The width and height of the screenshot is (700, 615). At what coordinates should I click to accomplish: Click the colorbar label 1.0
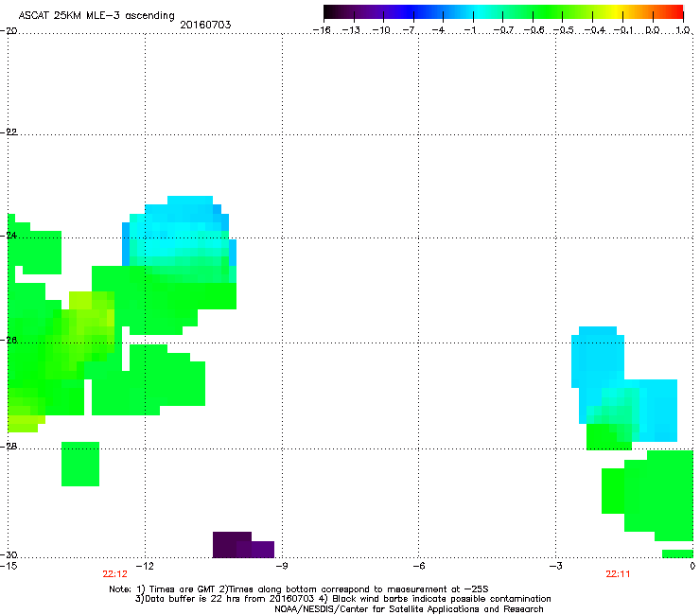(683, 30)
